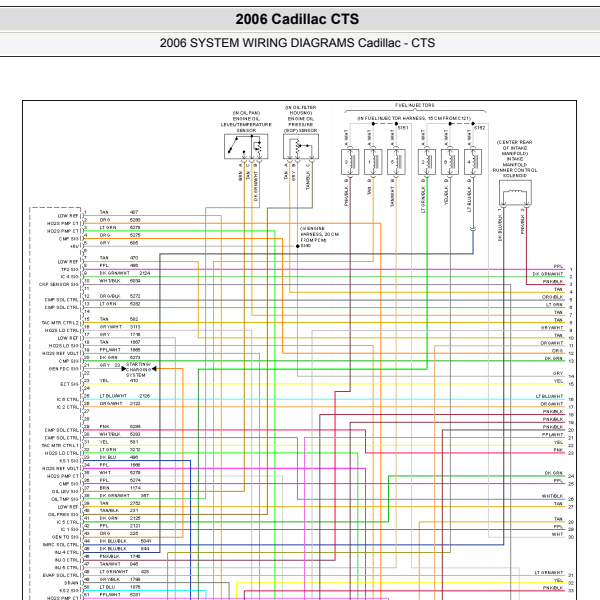Click the 2006 SYSTEM WIRING DIAGRAMS subtitle
Image resolution: width=600 pixels, height=600 pixels.
tap(297, 43)
